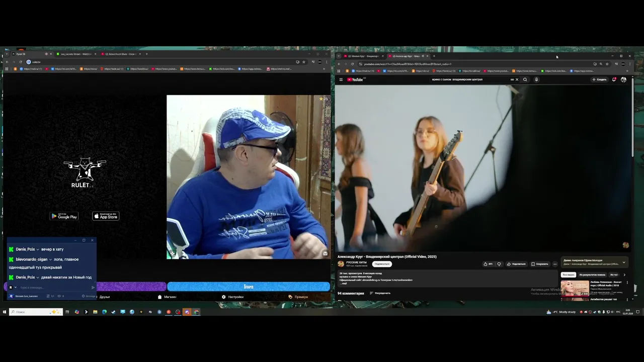Open chat identity R dropdown

pyautogui.click(x=13, y=288)
